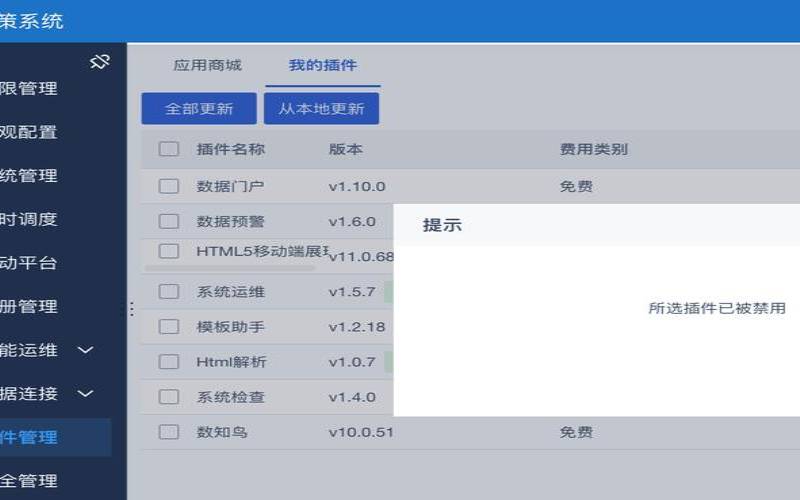Switch to the 应用商城 tab
800x500 pixels.
pyautogui.click(x=207, y=65)
